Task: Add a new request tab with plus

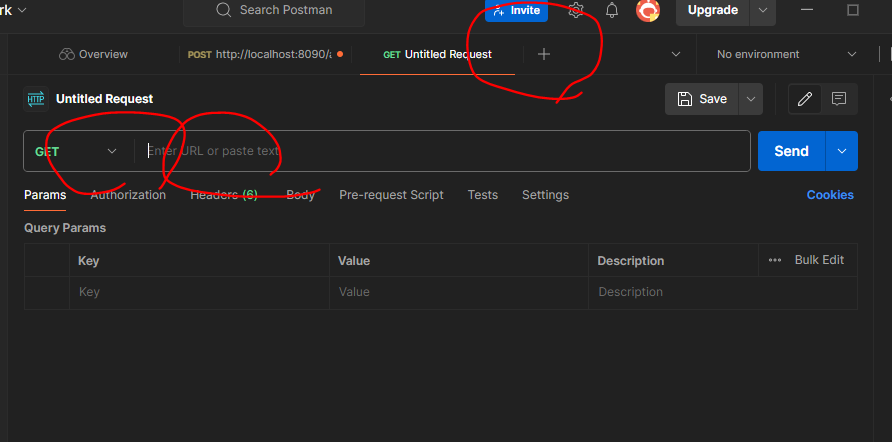Action: tap(544, 54)
